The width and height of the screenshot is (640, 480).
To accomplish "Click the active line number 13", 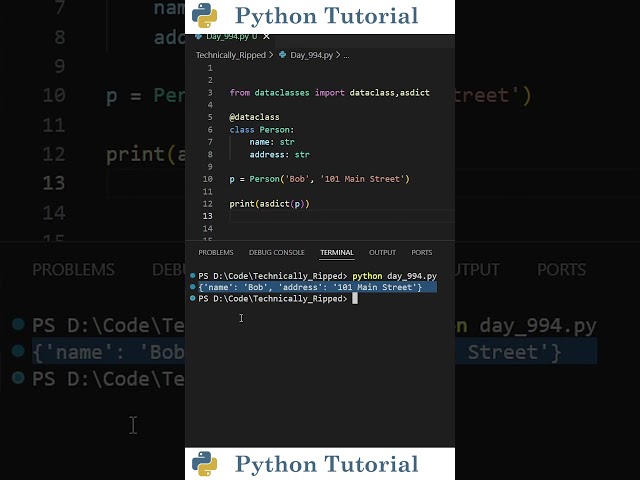I will [x=207, y=216].
